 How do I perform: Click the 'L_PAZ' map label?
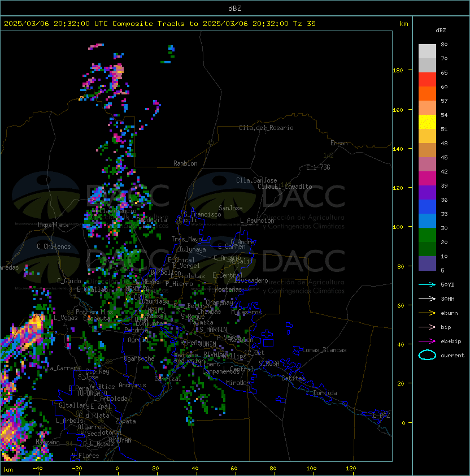tap(381, 416)
